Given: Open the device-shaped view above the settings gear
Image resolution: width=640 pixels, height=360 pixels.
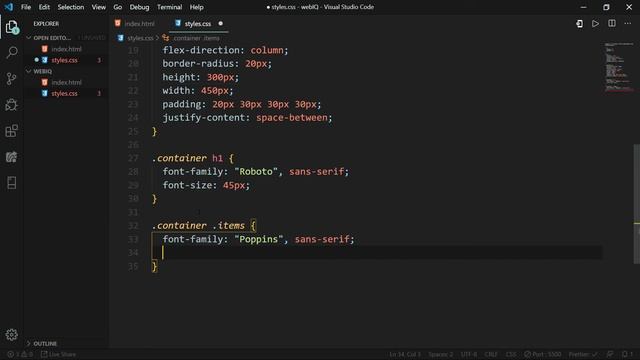Looking at the screenshot, I should coord(12,183).
